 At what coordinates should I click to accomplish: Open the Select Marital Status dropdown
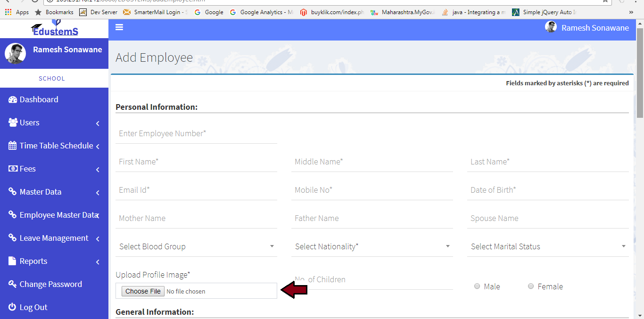coord(548,246)
